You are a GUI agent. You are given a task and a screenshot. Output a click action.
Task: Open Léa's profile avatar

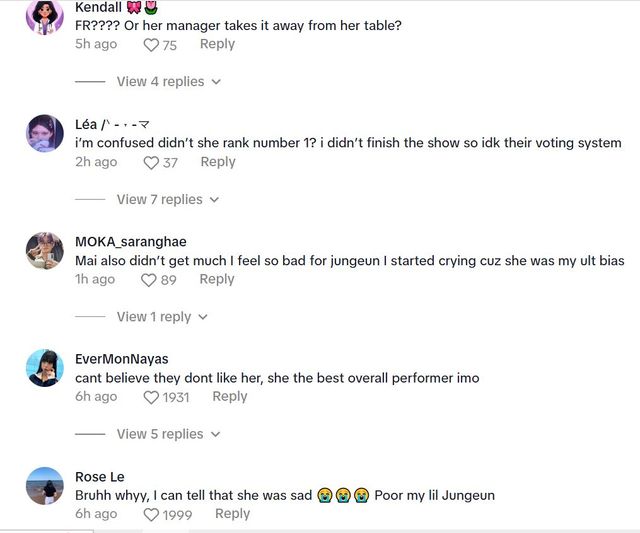point(45,133)
